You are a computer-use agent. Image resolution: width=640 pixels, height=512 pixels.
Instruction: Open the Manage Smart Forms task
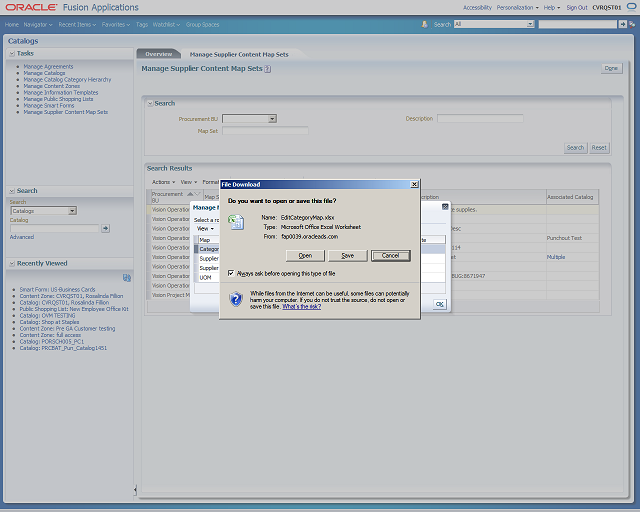tap(49, 105)
